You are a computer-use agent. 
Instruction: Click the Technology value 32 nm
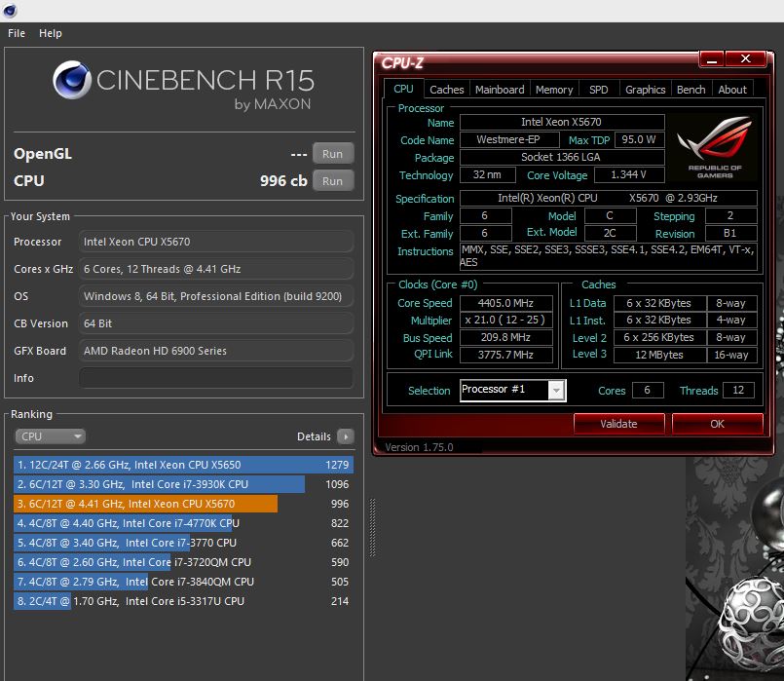[488, 174]
